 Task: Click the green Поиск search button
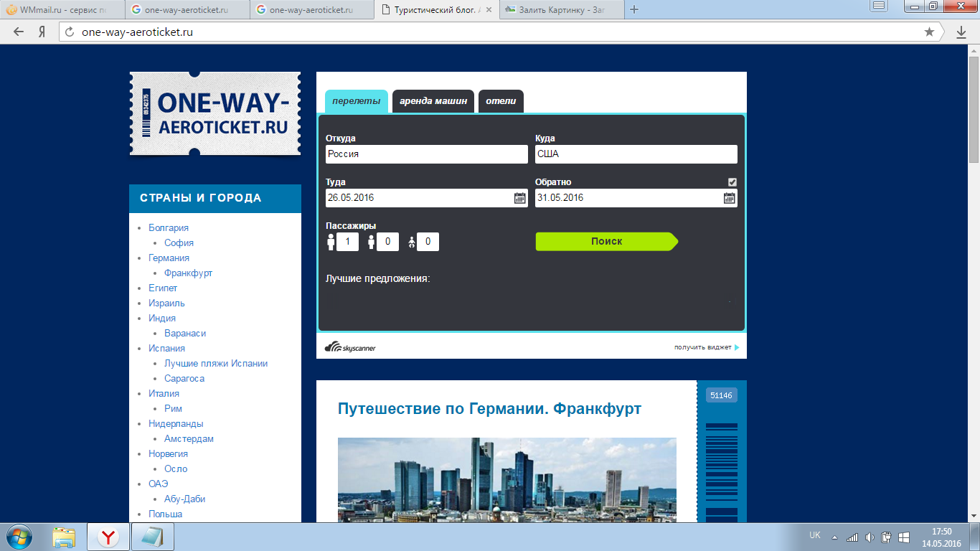tap(606, 242)
